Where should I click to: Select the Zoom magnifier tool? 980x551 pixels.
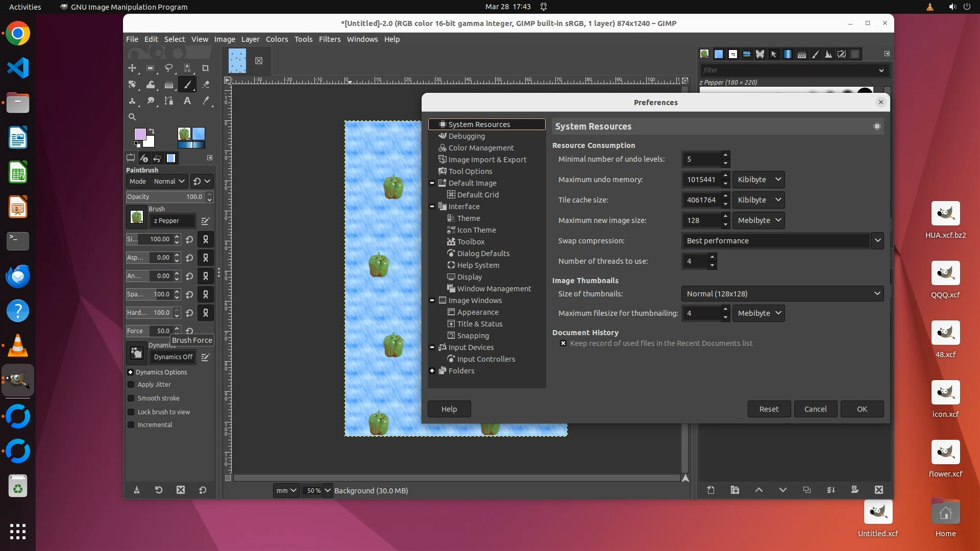pyautogui.click(x=132, y=117)
